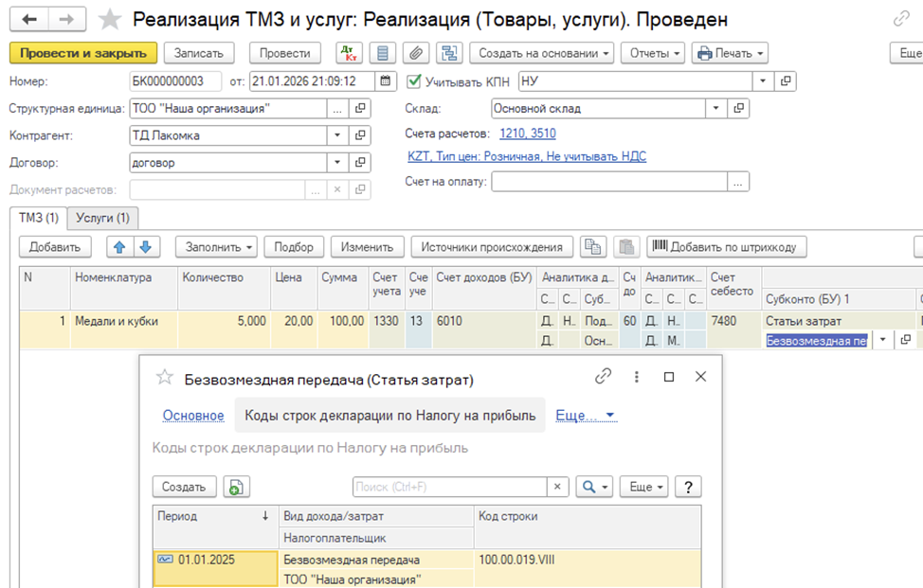Screen dimensions: 923x588
Task: Open the Склад dropdown list
Action: (x=716, y=109)
